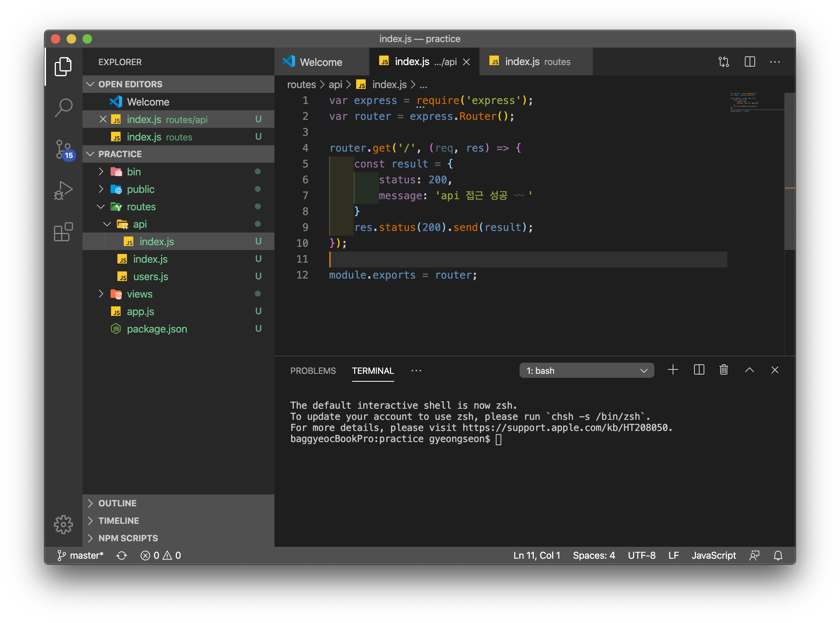Click the feedback icon in status bar

(754, 556)
